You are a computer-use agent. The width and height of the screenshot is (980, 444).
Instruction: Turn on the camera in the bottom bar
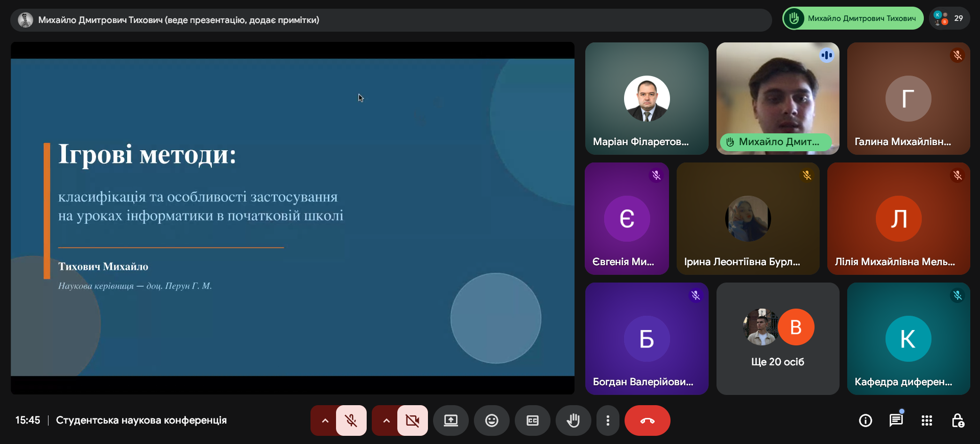tap(413, 420)
